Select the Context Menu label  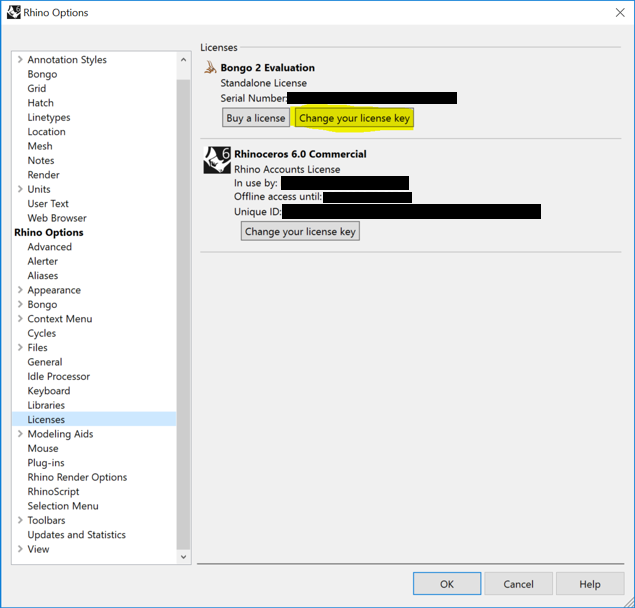[60, 319]
